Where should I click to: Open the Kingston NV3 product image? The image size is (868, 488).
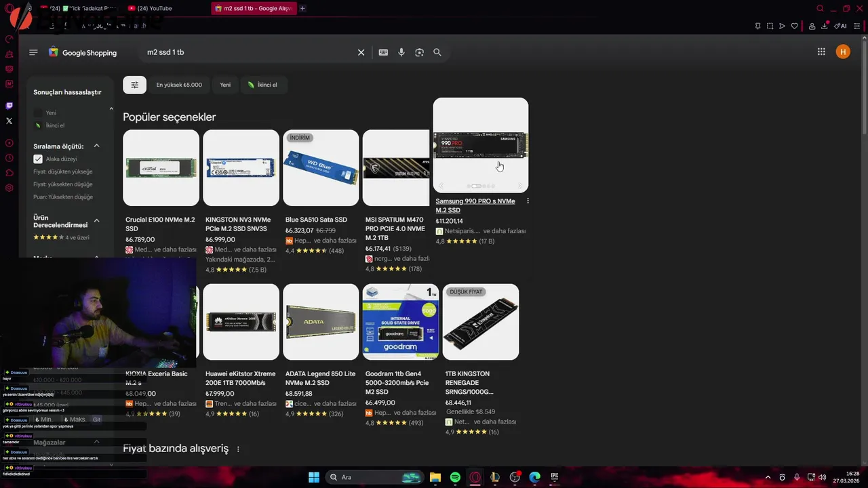(241, 167)
